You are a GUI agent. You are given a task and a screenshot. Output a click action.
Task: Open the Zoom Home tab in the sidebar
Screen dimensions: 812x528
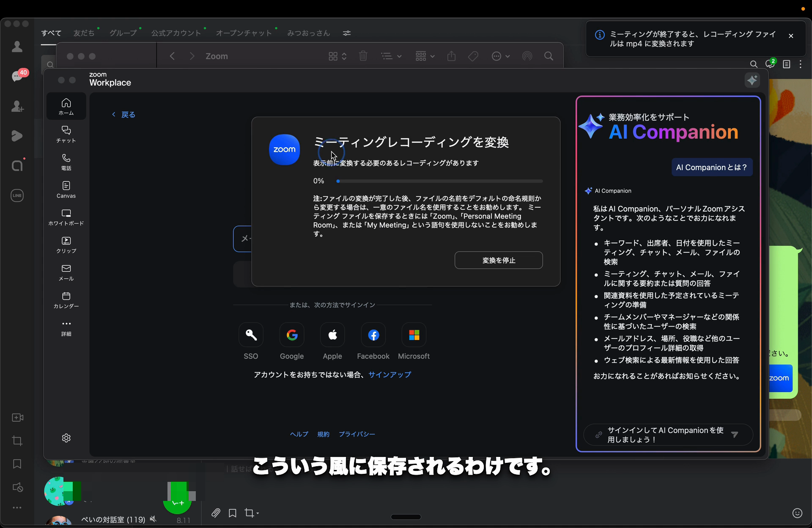(x=66, y=107)
